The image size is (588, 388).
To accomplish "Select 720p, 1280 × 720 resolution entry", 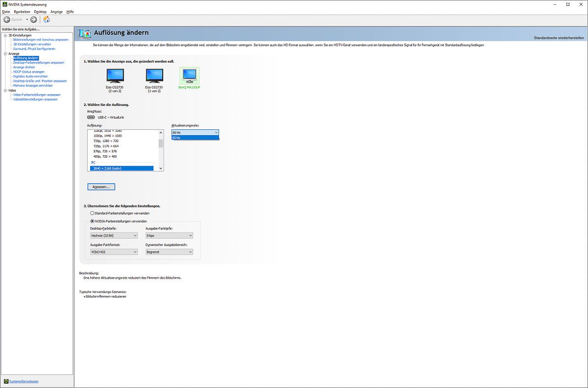I will [x=106, y=141].
